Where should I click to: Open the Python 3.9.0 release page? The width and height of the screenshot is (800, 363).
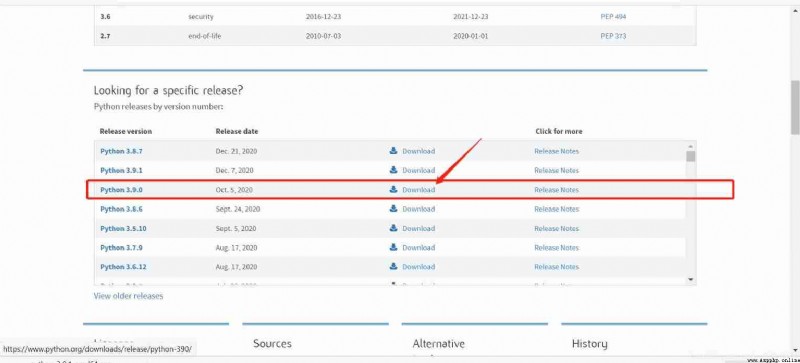pos(121,190)
